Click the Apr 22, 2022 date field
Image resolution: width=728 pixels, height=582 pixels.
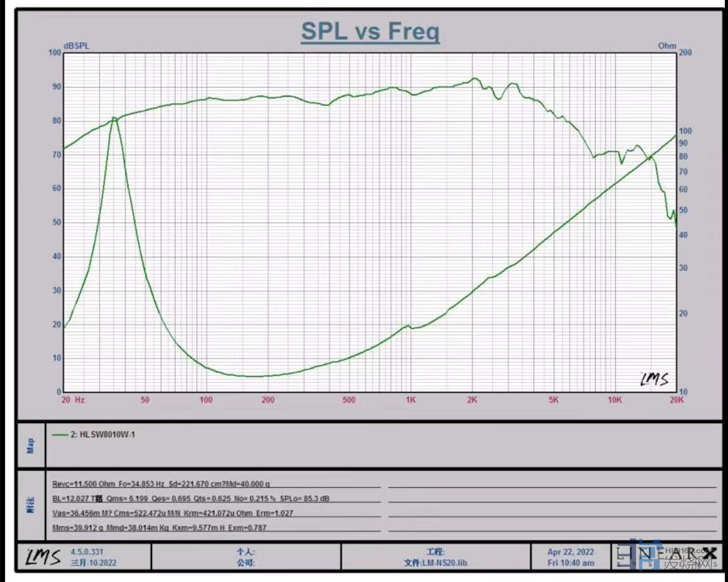click(x=571, y=552)
